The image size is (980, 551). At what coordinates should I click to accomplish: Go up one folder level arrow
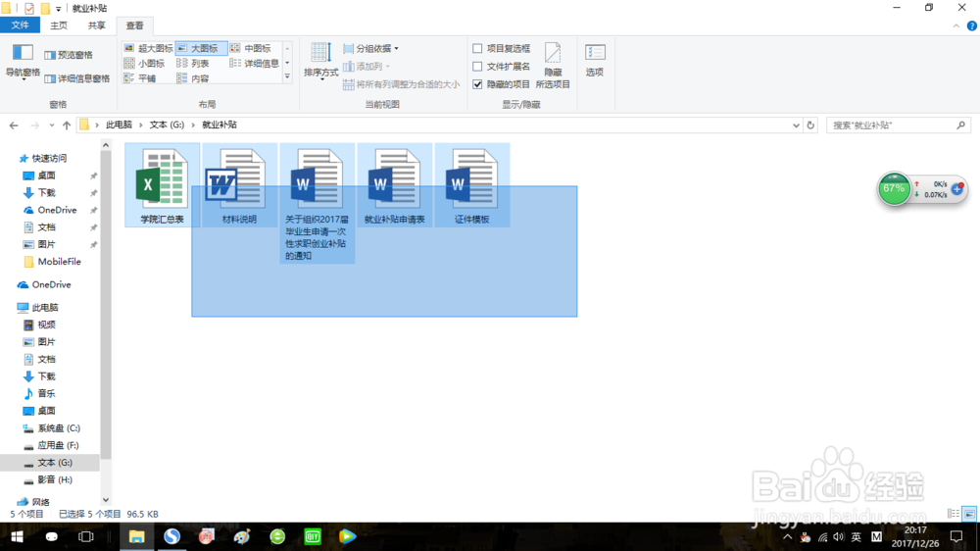click(x=67, y=125)
